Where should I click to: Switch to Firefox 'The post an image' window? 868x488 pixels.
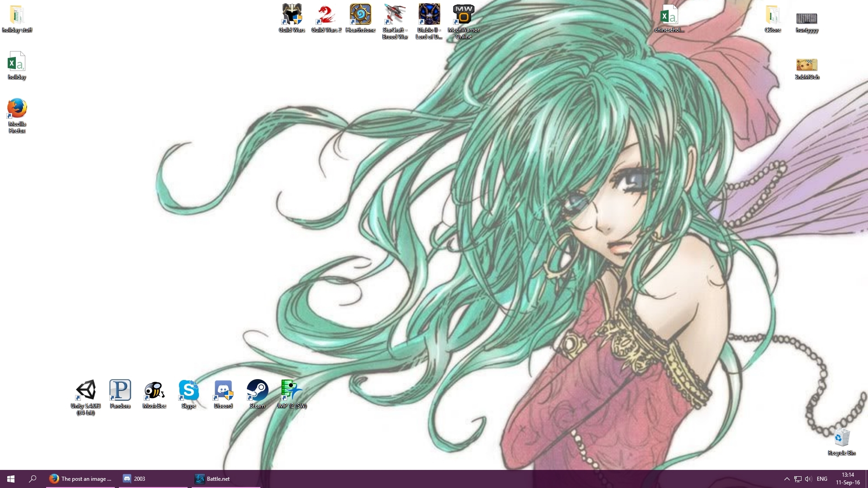(80, 479)
